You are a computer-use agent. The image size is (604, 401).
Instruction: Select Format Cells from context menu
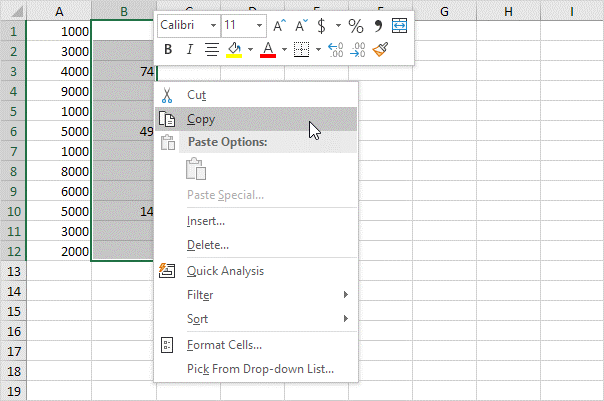(x=224, y=345)
